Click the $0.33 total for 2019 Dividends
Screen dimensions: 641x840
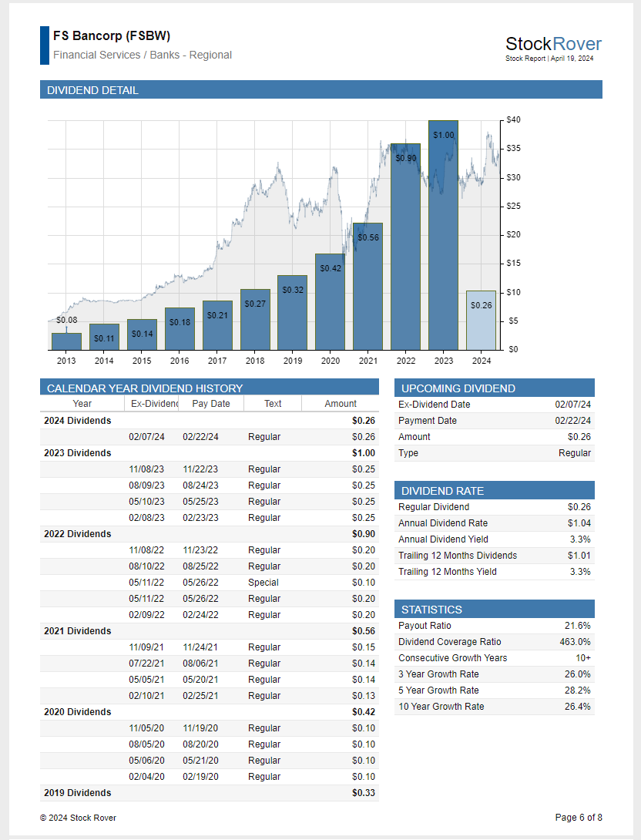point(364,793)
